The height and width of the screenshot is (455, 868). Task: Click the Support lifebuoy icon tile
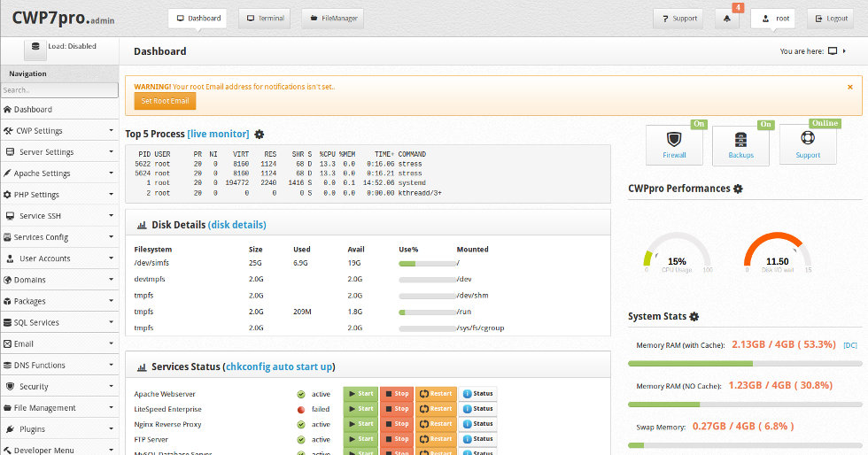[807, 144]
